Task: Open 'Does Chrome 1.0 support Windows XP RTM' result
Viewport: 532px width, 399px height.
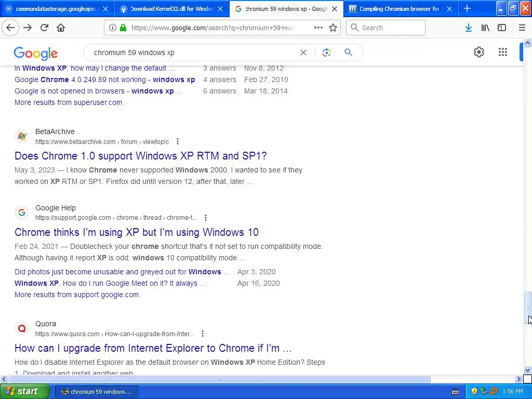Action: (x=140, y=156)
